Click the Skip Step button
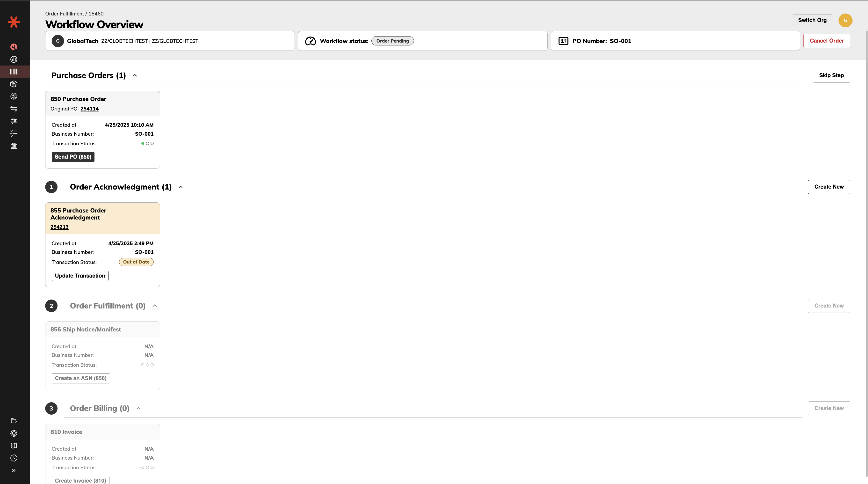Viewport: 868px width, 484px height. point(831,75)
